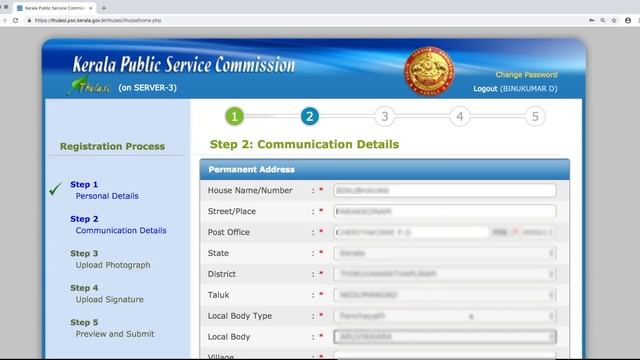Screen dimensions: 640x360
Task: Click the PIN code input field
Action: (538, 232)
